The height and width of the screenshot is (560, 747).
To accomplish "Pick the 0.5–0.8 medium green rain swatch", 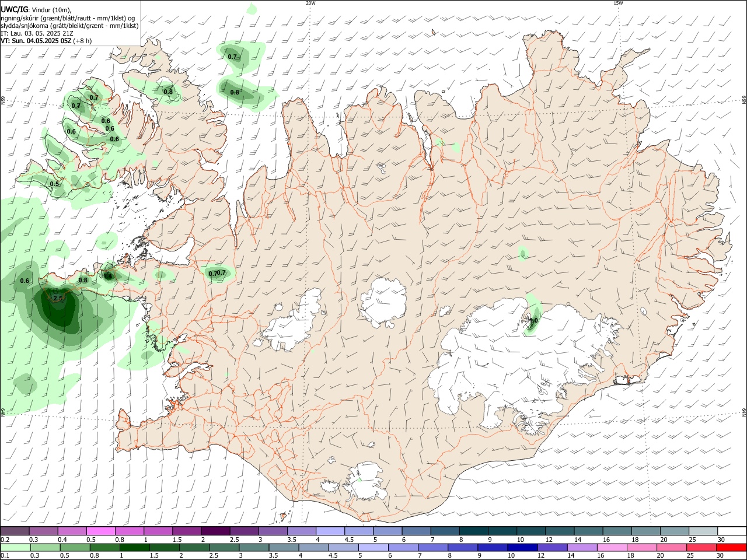I will 75,547.
